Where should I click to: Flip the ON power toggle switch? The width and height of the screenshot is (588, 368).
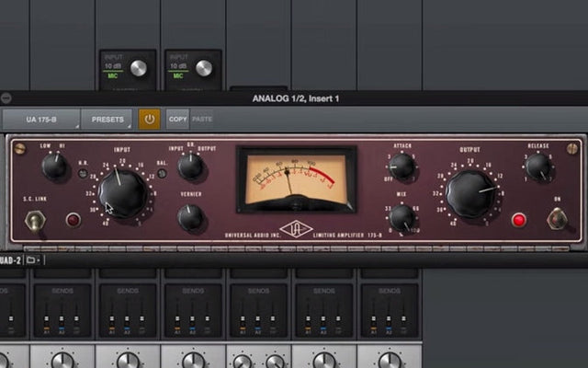tap(558, 219)
